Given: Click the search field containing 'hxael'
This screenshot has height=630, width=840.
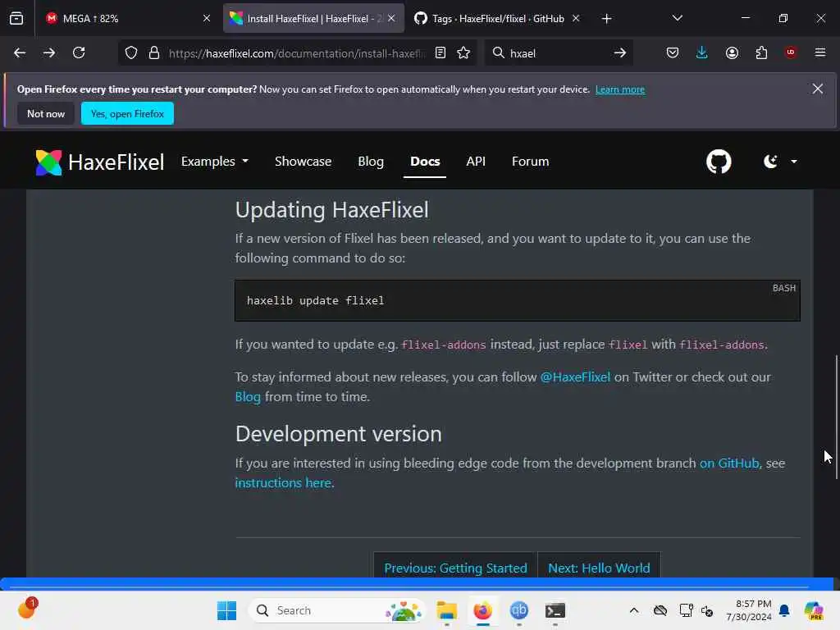Looking at the screenshot, I should [557, 53].
